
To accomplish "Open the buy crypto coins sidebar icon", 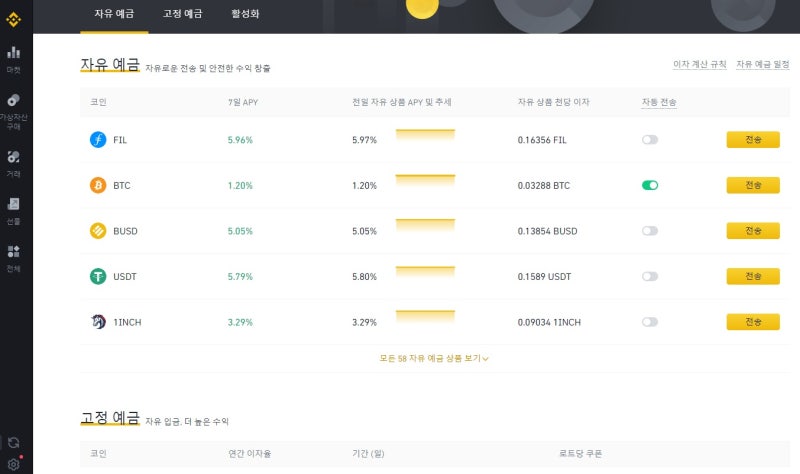I will [14, 100].
